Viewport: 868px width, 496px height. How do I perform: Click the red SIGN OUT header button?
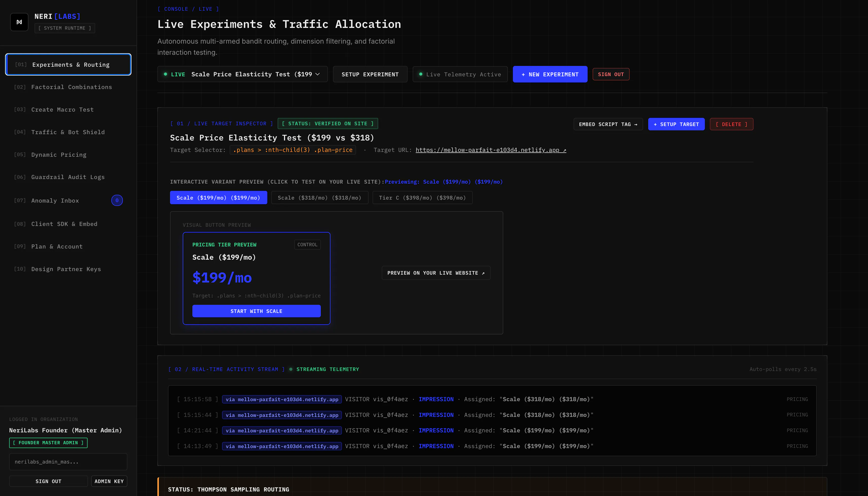611,74
